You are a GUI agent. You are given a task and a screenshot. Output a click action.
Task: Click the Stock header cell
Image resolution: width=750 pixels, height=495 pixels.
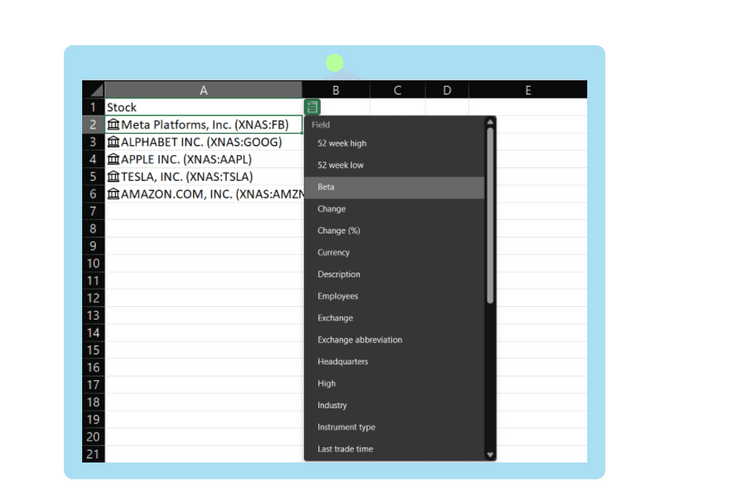click(x=203, y=107)
